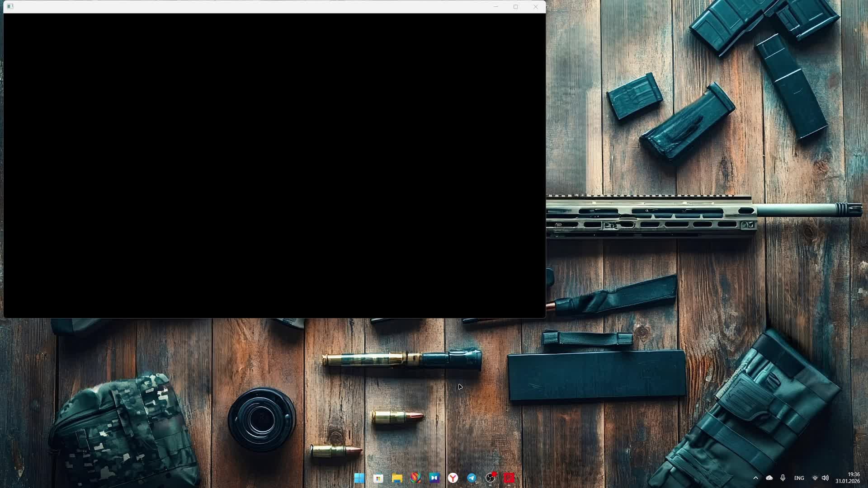Close the black window
Viewport: 868px width, 488px height.
point(536,7)
